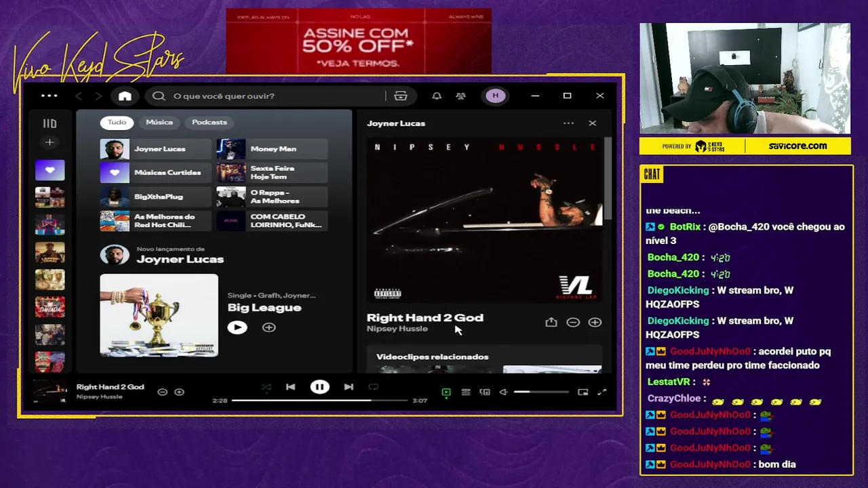Pause the current song

point(319,387)
